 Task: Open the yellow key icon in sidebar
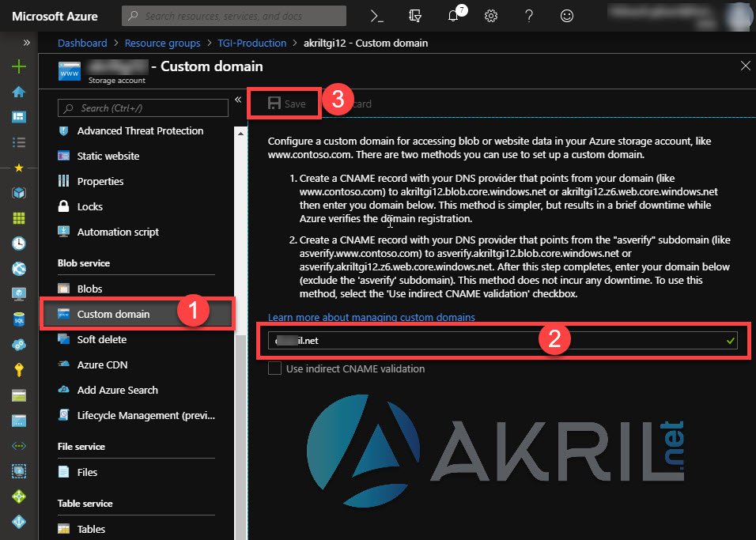(19, 370)
